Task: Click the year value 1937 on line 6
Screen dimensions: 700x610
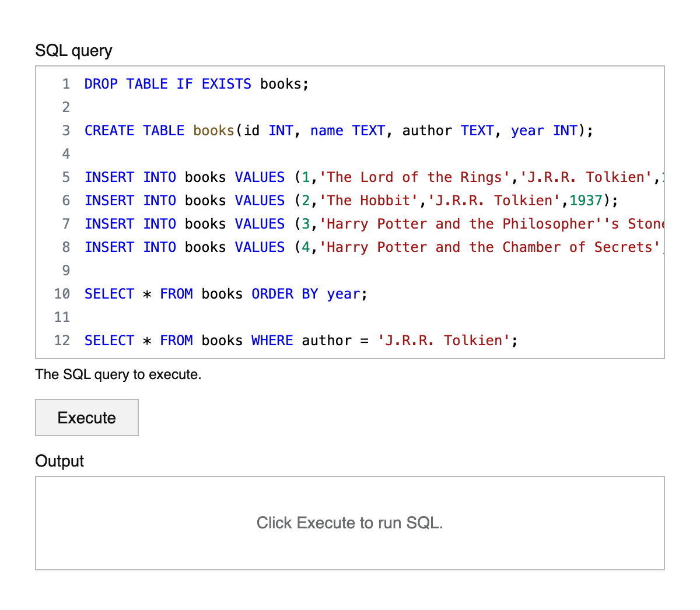Action: pos(586,201)
